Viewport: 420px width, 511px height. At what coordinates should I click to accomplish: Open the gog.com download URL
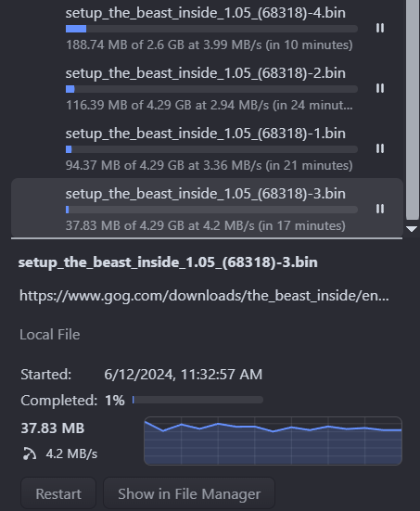[204, 296]
